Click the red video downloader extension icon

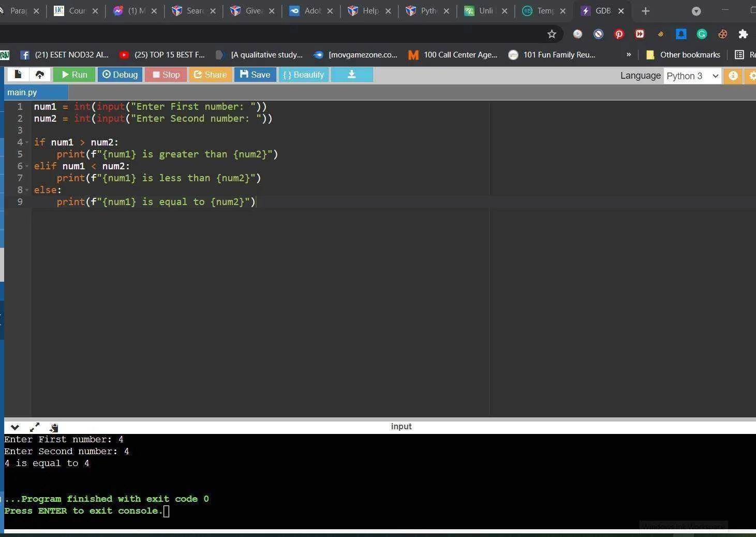640,34
